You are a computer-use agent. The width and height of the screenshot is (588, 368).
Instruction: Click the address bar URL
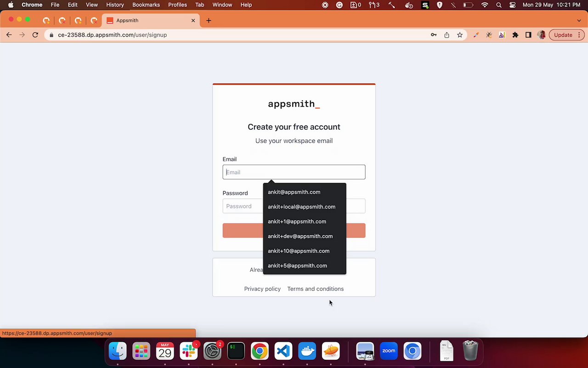point(112,35)
